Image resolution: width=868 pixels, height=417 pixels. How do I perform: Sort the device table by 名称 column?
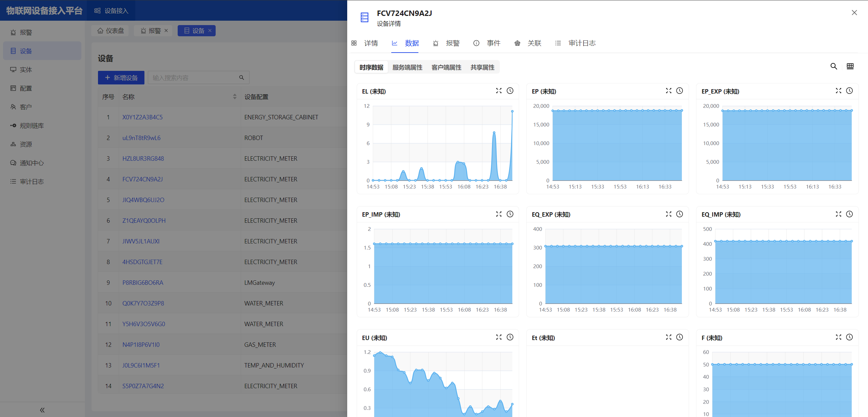[235, 97]
